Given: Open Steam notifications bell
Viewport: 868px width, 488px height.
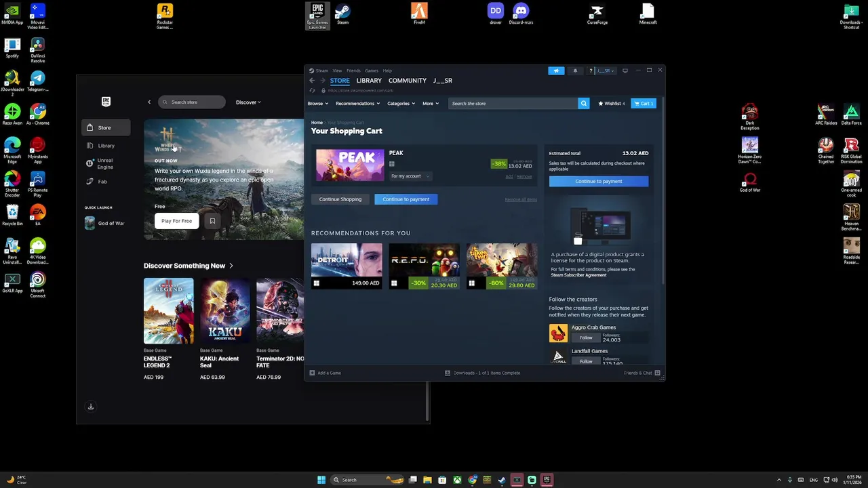Looking at the screenshot, I should (x=575, y=70).
